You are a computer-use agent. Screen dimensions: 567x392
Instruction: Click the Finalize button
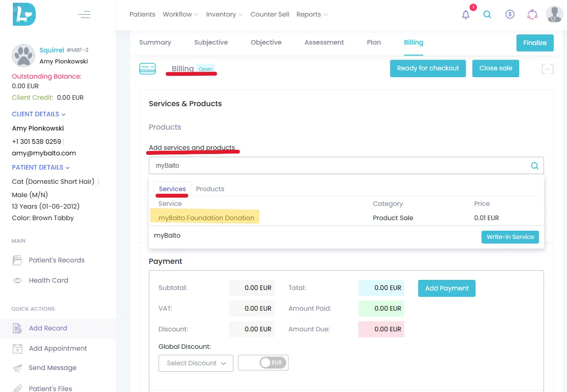point(535,43)
